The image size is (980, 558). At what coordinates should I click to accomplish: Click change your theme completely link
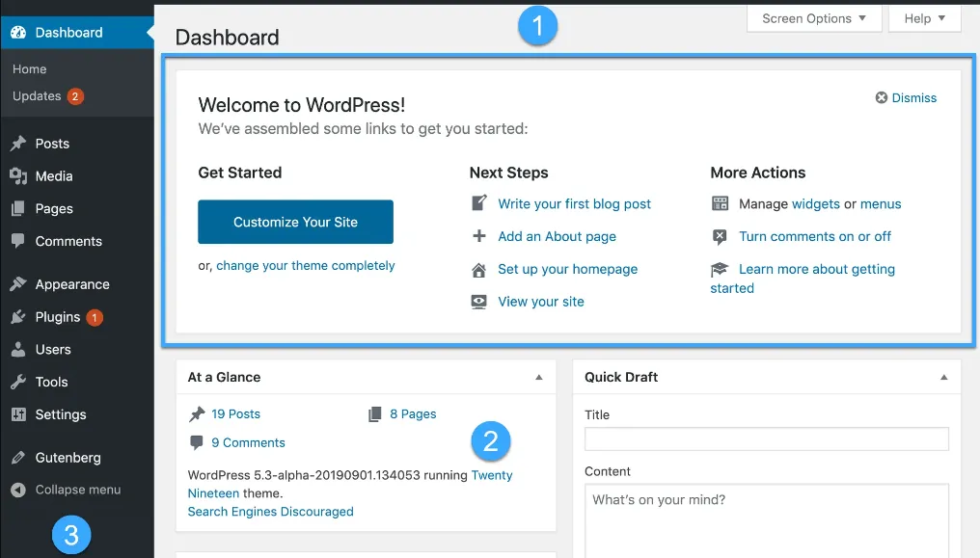coord(306,266)
